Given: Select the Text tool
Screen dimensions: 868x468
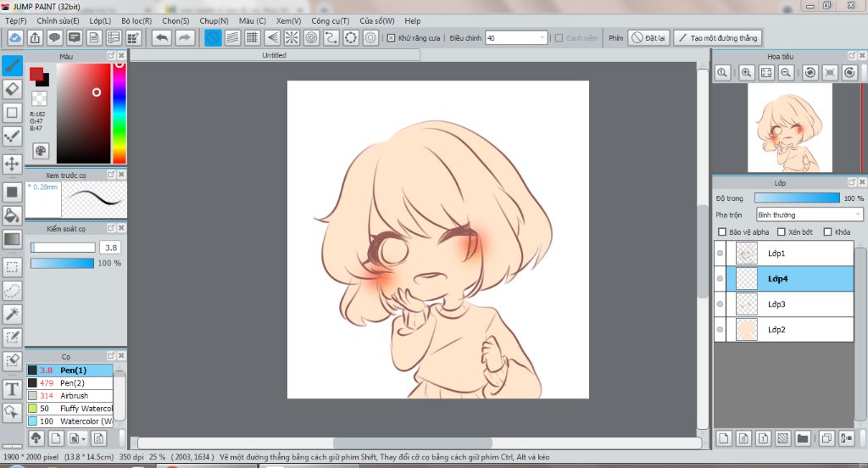Looking at the screenshot, I should pos(12,389).
